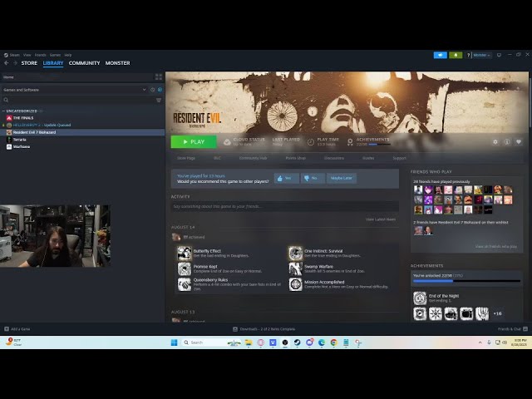Click Butterfly Effect achievement icon
Screen dimensions: 532x399
185,254
